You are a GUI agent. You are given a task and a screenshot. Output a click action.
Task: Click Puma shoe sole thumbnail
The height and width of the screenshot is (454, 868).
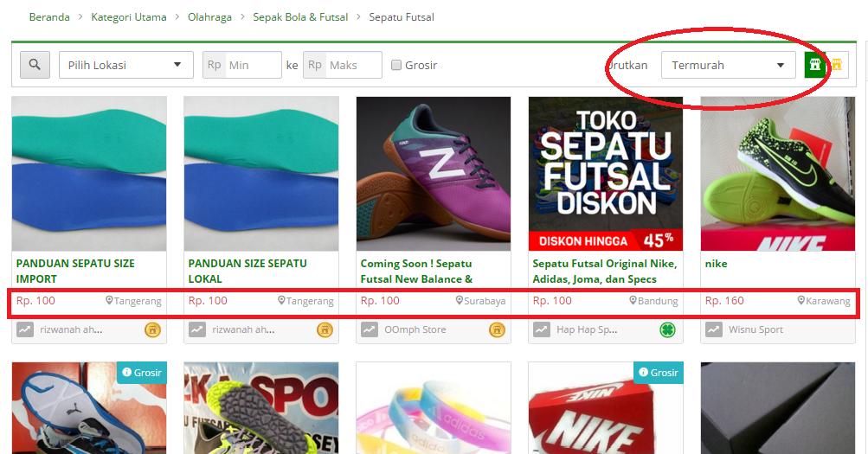89,408
